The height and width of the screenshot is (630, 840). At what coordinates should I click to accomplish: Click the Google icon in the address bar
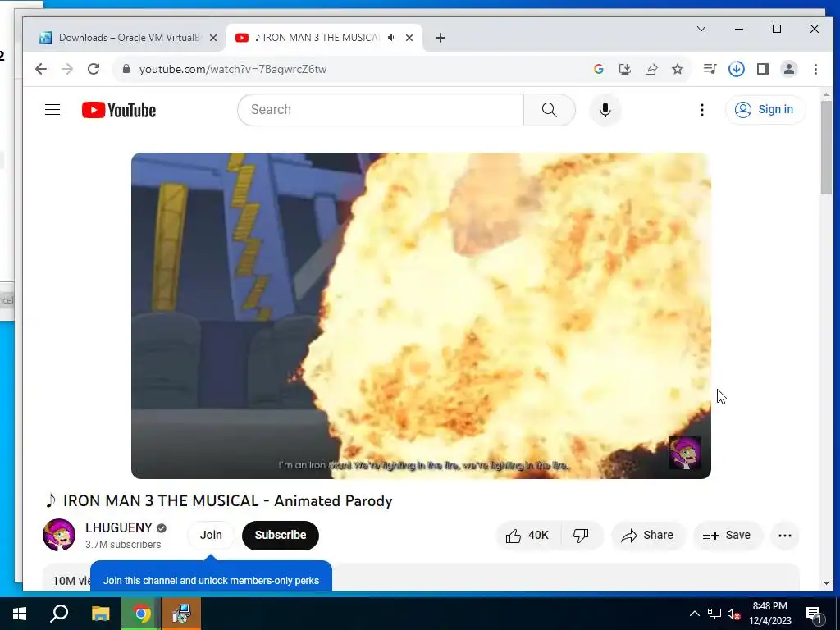coord(598,69)
